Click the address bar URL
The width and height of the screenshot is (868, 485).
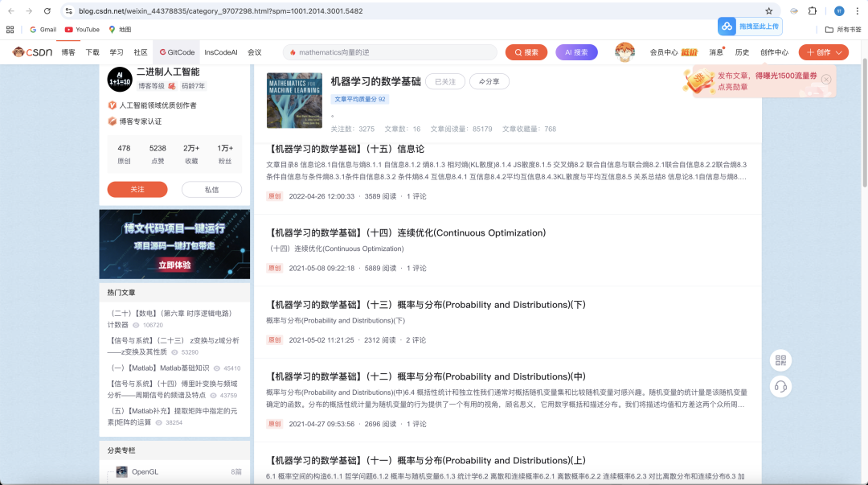point(220,11)
